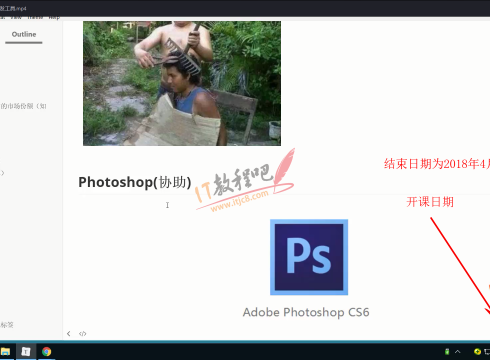Expand the sidebar chevron arrow

tap(3, 173)
